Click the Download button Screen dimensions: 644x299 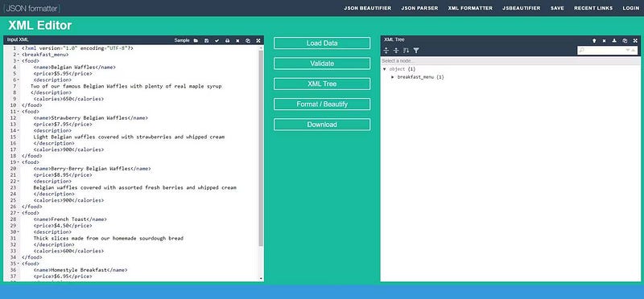point(322,125)
